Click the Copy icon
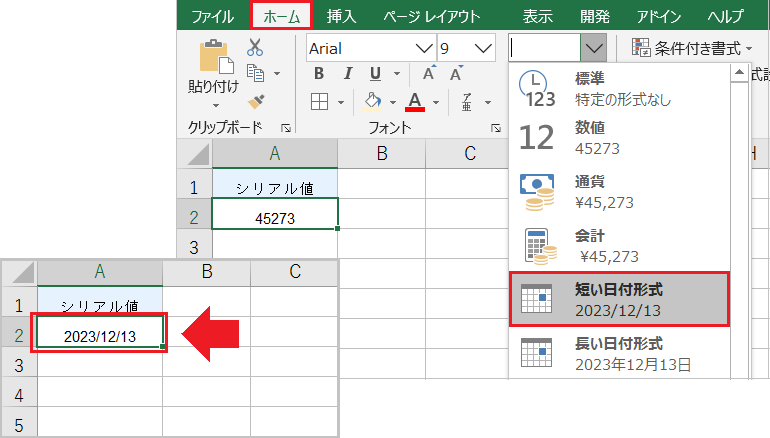This screenshot has height=438, width=770. pyautogui.click(x=255, y=73)
